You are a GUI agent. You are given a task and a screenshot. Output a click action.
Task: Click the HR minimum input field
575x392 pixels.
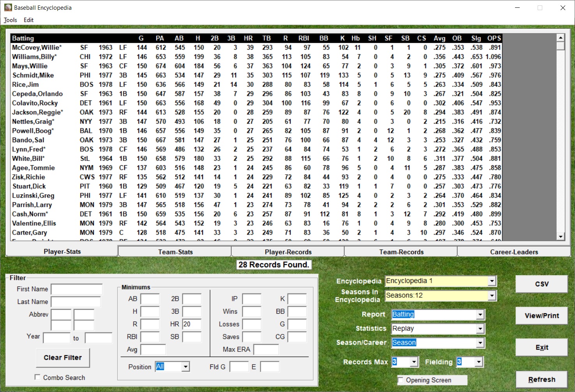(192, 324)
